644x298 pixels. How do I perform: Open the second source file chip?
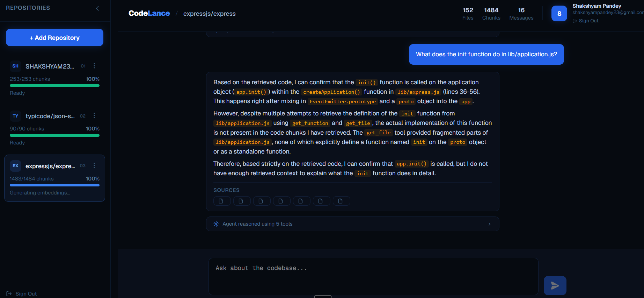pos(242,201)
